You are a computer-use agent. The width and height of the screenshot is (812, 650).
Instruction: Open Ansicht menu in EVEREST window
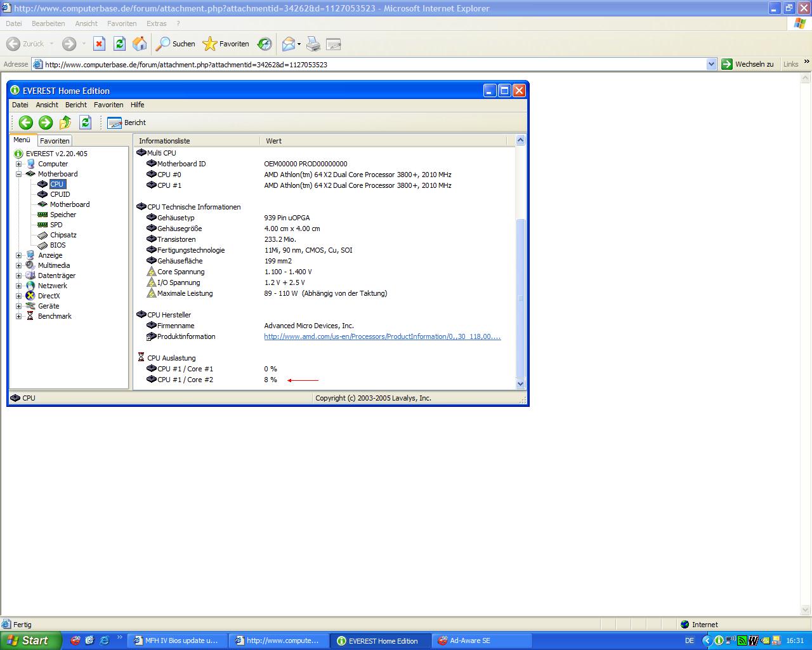[x=47, y=105]
